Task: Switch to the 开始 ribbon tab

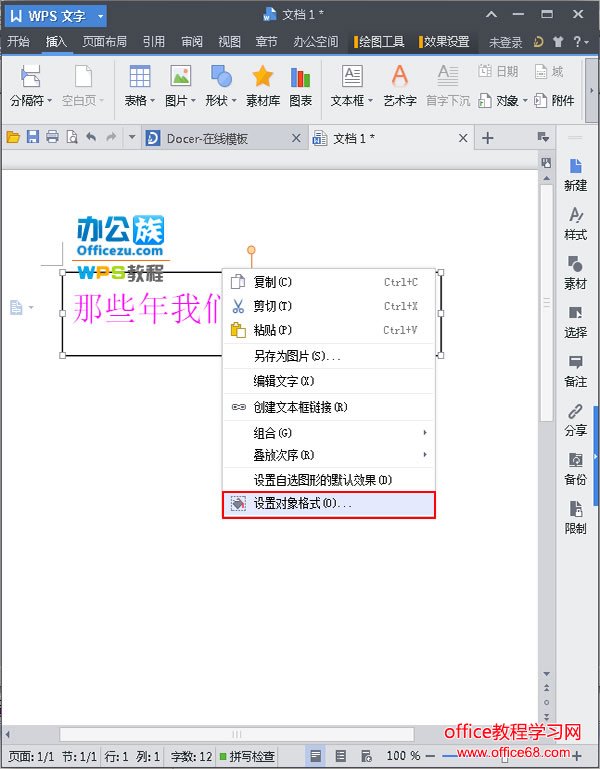Action: (18, 42)
